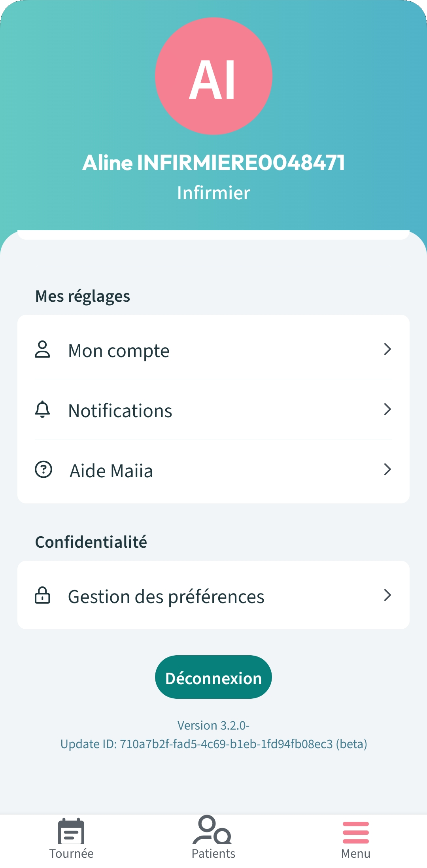Open Gestion des préférences chevron arrow
The width and height of the screenshot is (427, 868).
pos(387,596)
